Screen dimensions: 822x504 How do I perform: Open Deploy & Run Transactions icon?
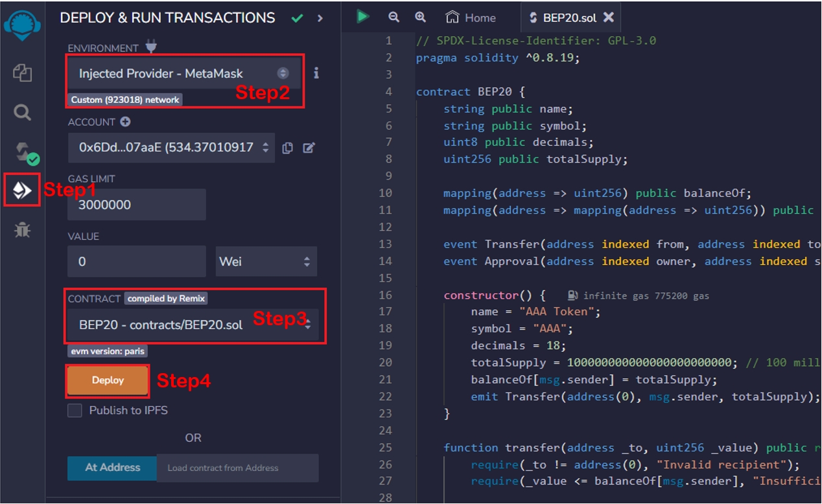pyautogui.click(x=22, y=190)
